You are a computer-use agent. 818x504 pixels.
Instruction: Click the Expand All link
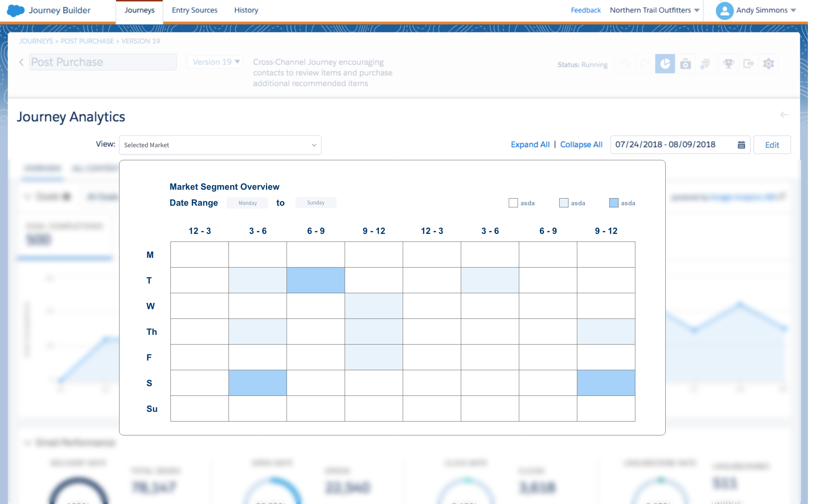click(530, 144)
